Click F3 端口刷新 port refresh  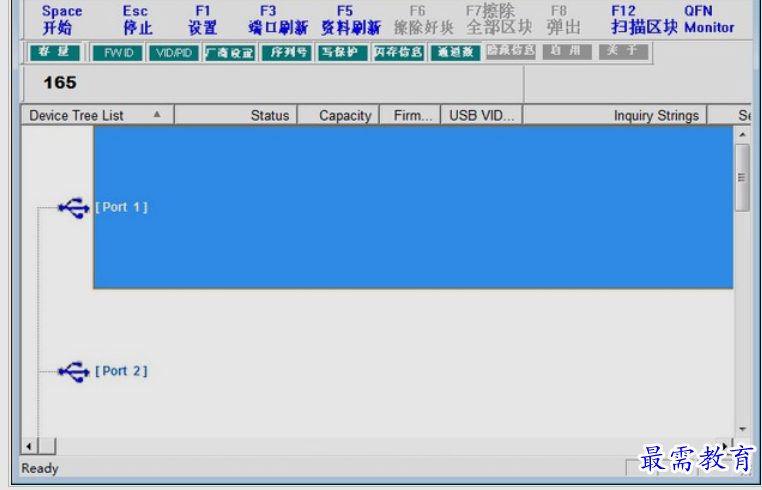277,20
